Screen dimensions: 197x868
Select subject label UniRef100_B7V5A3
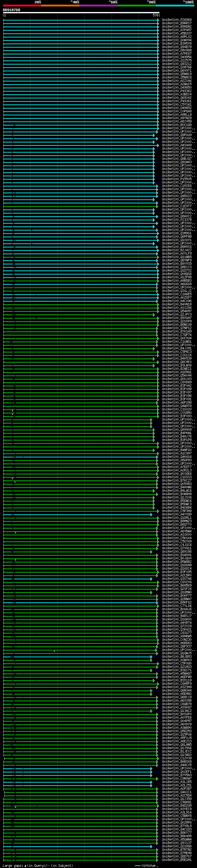[177, 775]
